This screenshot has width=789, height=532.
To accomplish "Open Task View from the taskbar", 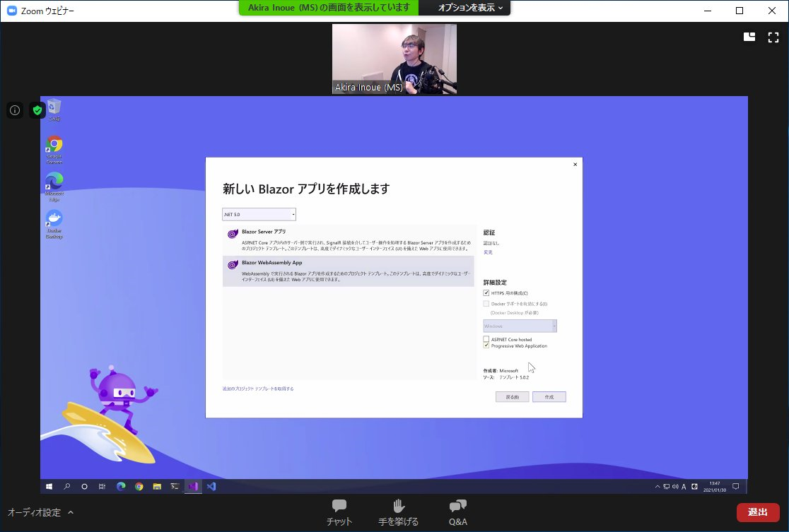I will [x=102, y=486].
